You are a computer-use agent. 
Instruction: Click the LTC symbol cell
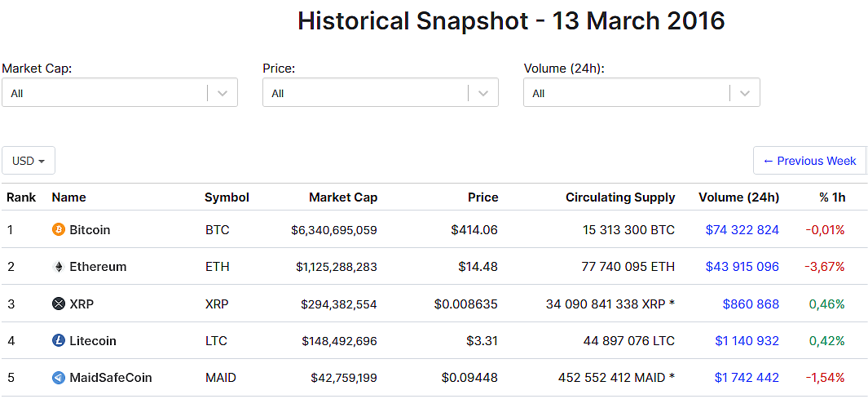[x=216, y=341]
